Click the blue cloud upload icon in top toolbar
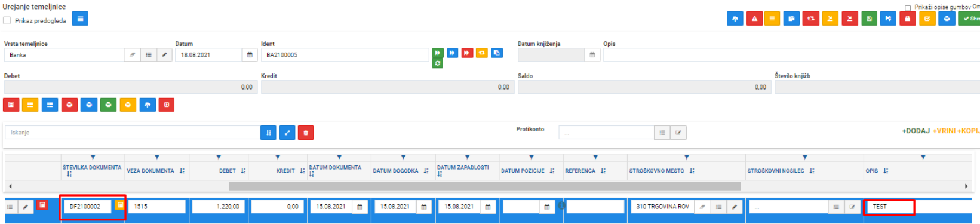 point(735,19)
